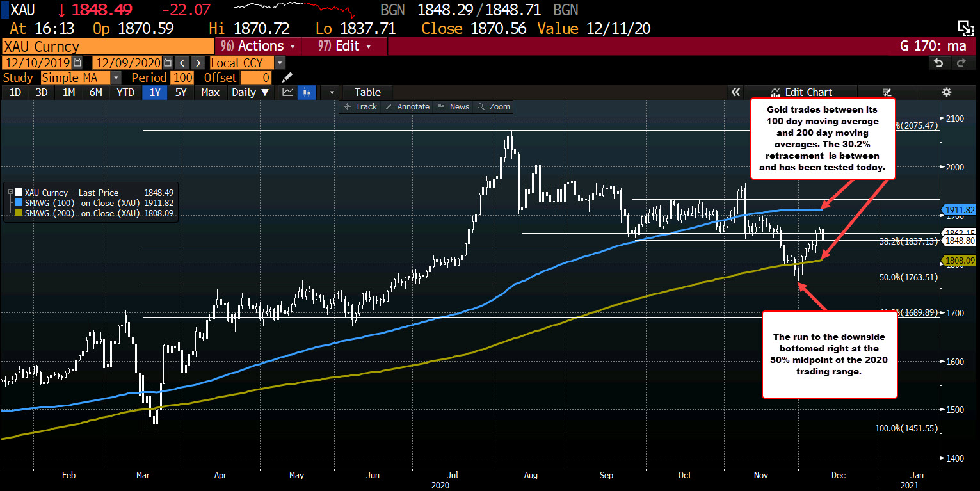Click the XAU Curncy security field
This screenshot has height=491, width=980.
pos(107,46)
